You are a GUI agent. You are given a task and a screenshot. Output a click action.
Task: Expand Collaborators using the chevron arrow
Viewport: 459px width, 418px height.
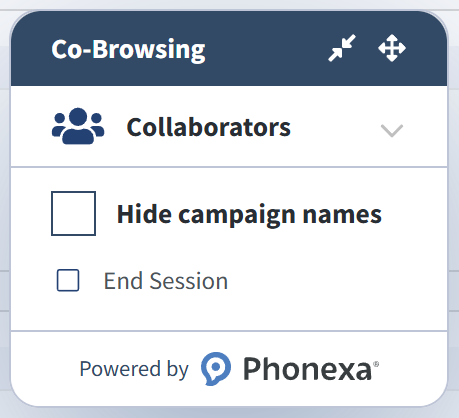pyautogui.click(x=392, y=130)
